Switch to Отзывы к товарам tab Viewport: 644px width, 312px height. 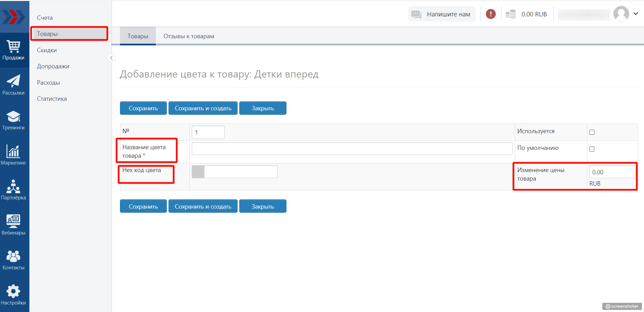pos(189,36)
